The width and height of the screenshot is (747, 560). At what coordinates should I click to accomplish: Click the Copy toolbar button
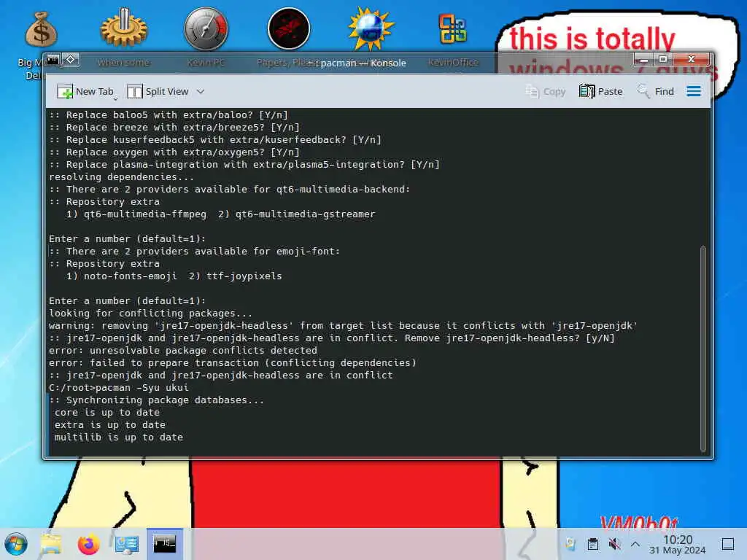tap(546, 91)
